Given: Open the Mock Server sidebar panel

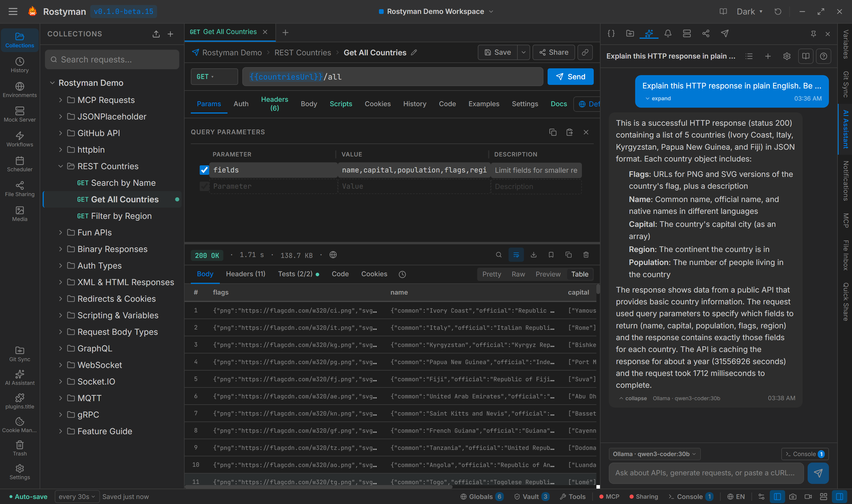Looking at the screenshot, I should click(x=20, y=114).
